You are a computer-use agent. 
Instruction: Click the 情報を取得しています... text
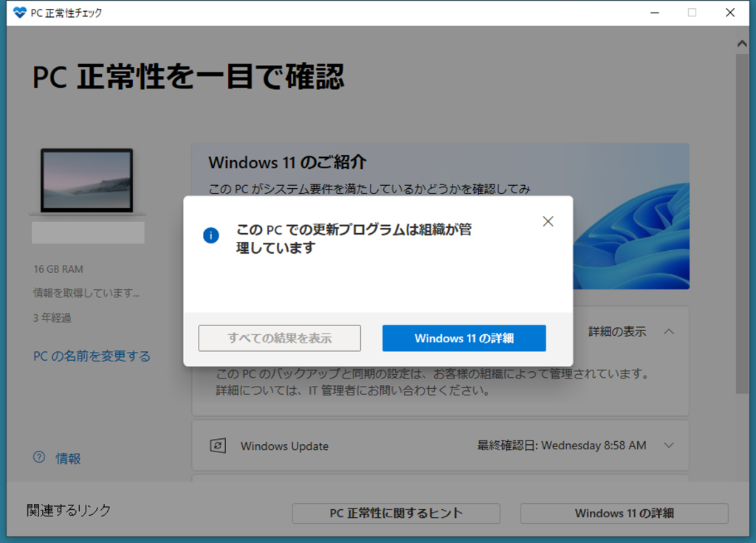pos(86,293)
